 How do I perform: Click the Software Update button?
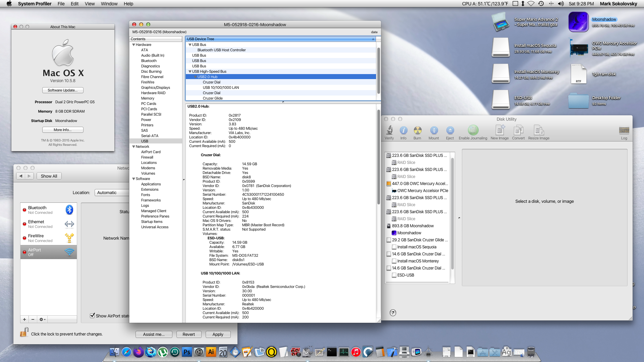(63, 90)
